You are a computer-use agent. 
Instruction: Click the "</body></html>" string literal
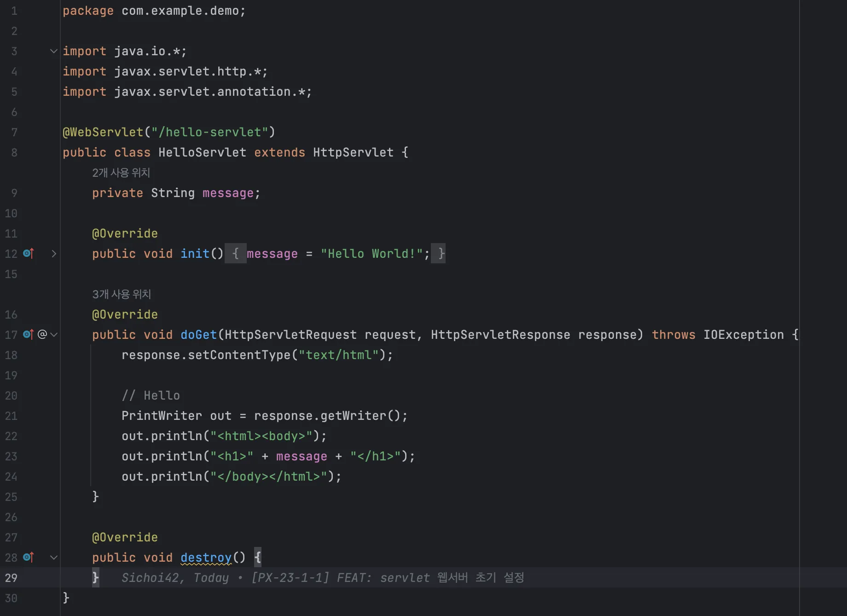tap(269, 477)
